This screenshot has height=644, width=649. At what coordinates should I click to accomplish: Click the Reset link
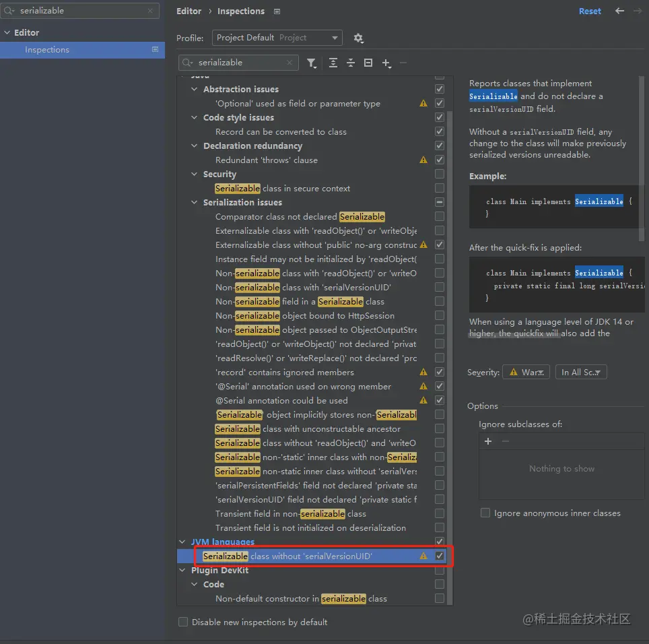coord(589,11)
